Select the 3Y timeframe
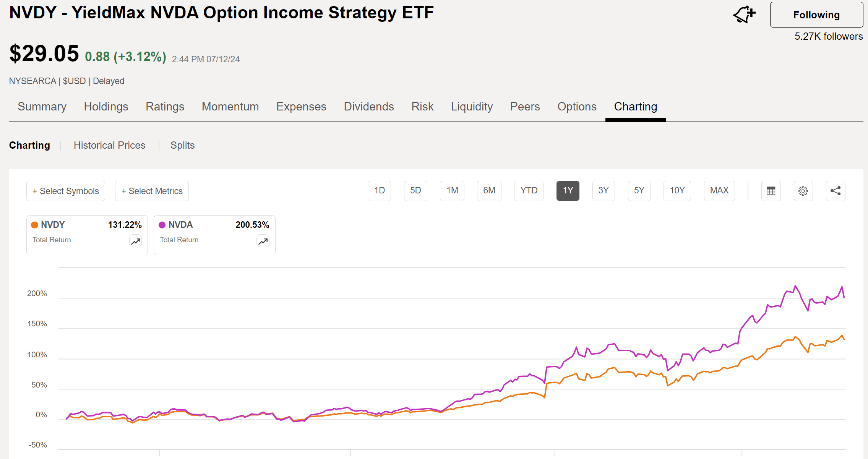This screenshot has width=868, height=459. click(x=603, y=191)
